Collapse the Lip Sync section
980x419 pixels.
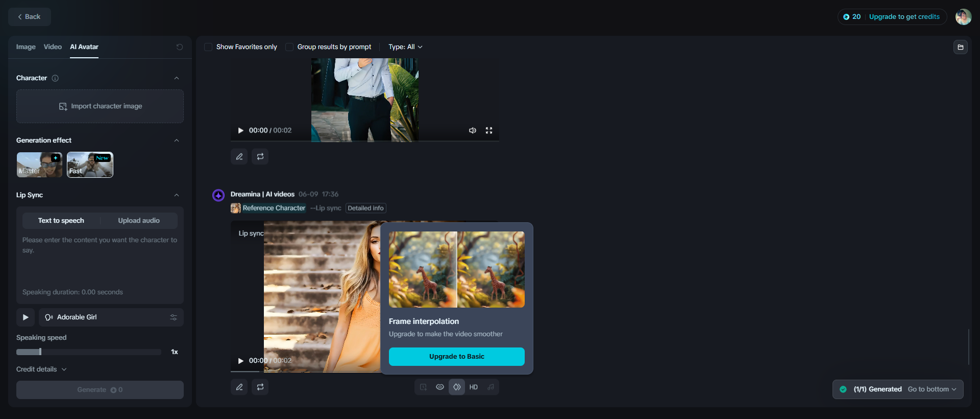(x=177, y=195)
